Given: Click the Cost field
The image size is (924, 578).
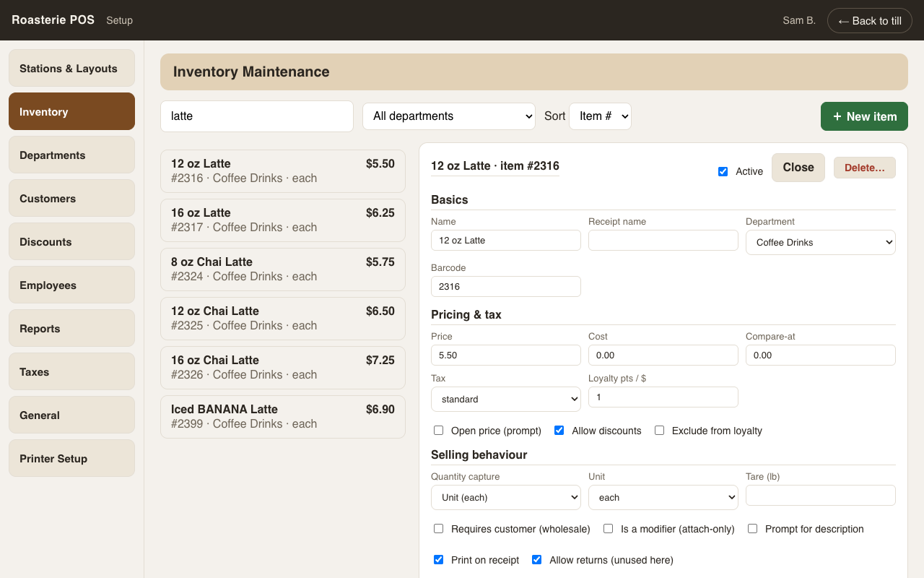Looking at the screenshot, I should coord(663,355).
